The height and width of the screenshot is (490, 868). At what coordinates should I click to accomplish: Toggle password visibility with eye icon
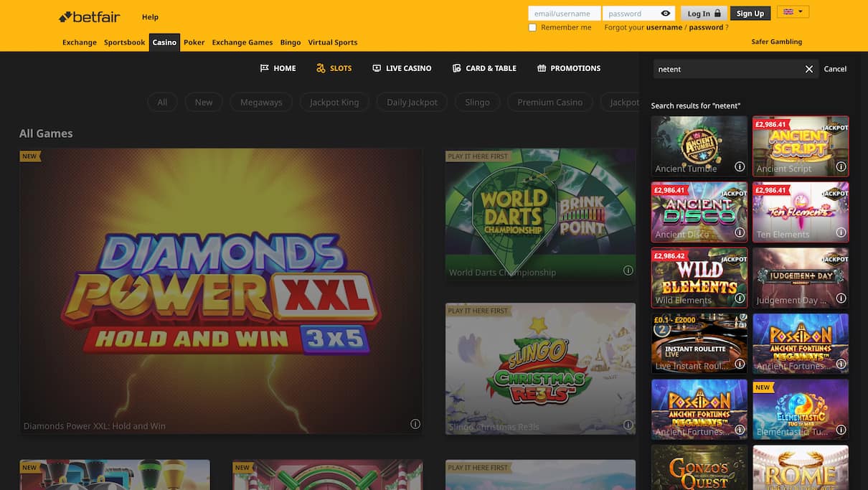click(x=665, y=13)
